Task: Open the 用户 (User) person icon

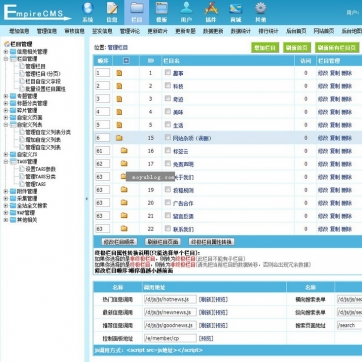Action: (x=186, y=12)
